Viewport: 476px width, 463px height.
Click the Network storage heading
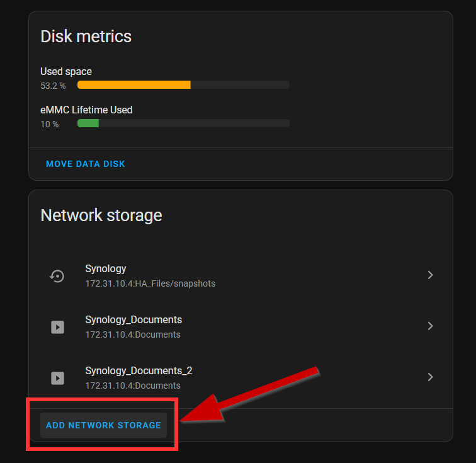(101, 215)
